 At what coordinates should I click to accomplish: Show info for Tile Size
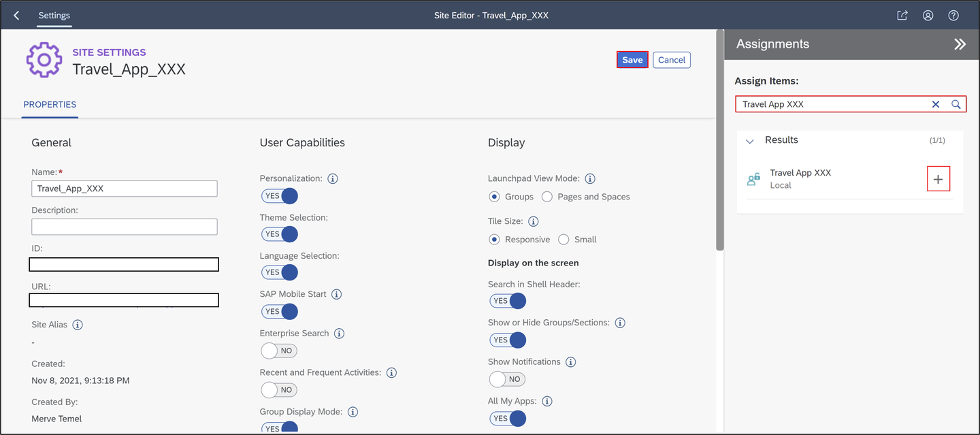click(534, 221)
